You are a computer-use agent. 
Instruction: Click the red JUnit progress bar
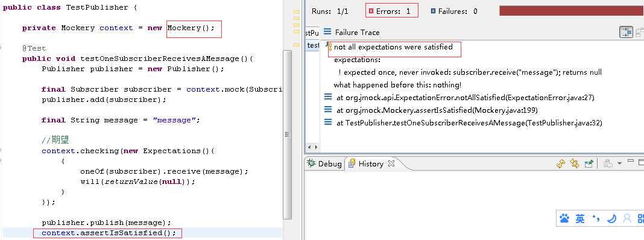[x=571, y=11]
